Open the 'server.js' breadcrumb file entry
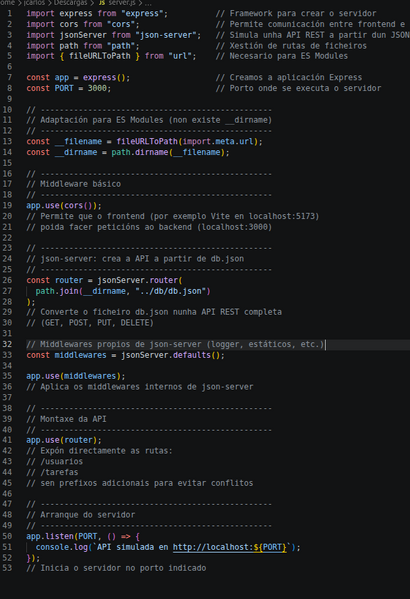The image size is (410, 599). point(122,3)
